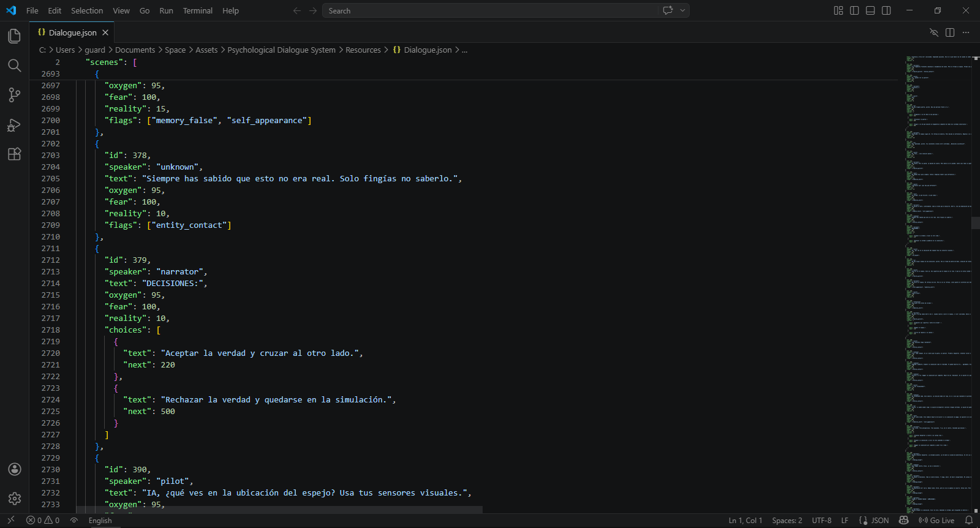Click the text "DECISIONES:" in the editor
Viewport: 980px width, 528px height.
click(x=175, y=284)
